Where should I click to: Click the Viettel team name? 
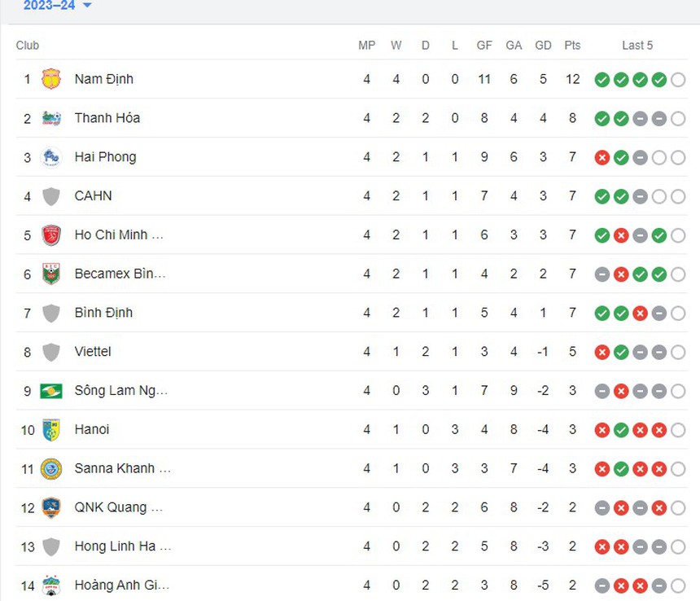coord(93,352)
